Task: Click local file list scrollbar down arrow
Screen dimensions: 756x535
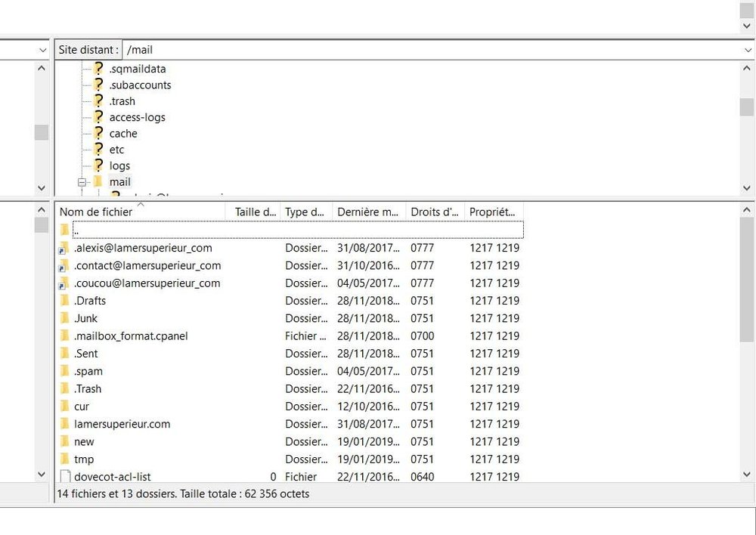Action: [42, 475]
